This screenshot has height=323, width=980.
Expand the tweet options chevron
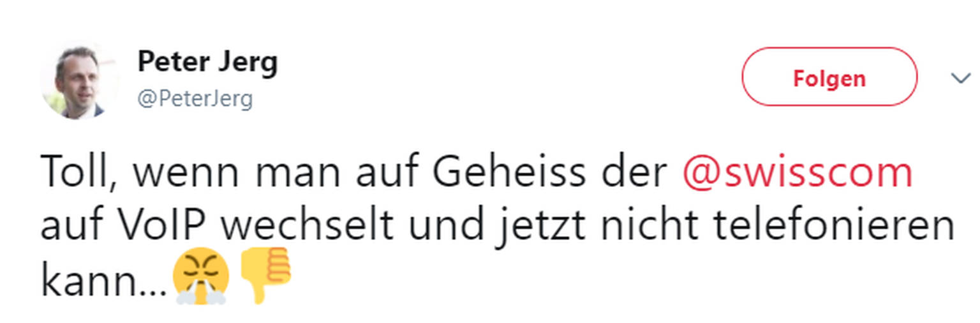(x=960, y=78)
